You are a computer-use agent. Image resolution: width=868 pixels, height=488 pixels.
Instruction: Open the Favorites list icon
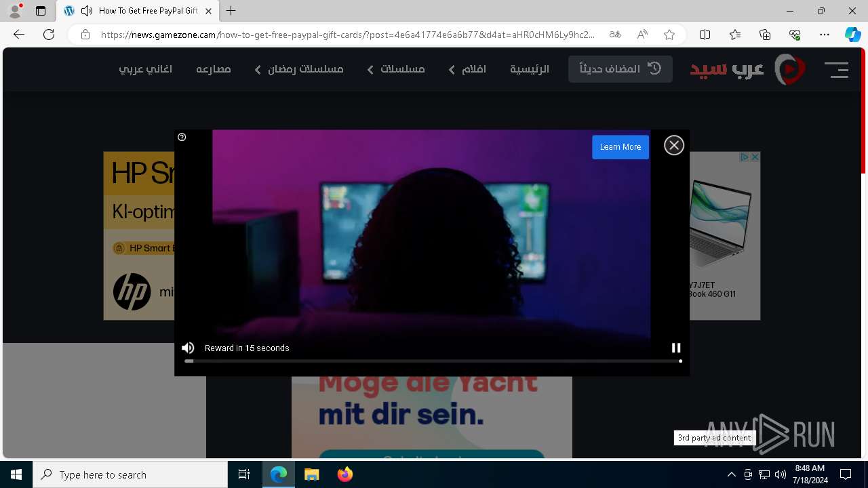(x=735, y=35)
